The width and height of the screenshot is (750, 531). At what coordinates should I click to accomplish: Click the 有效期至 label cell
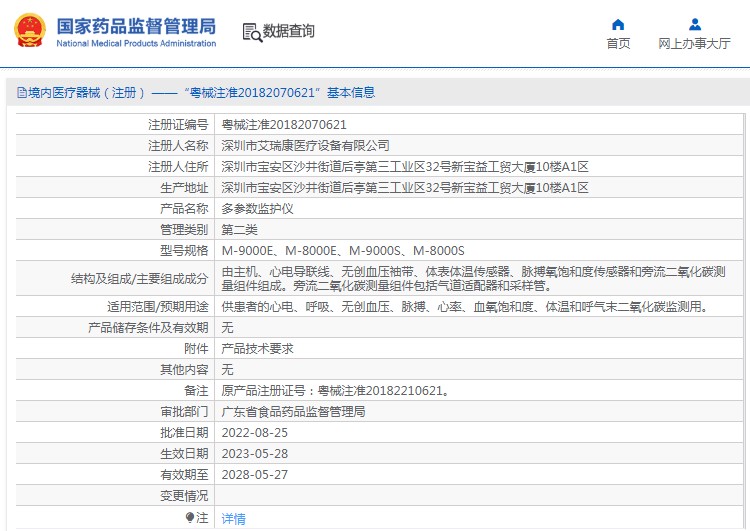pyautogui.click(x=115, y=475)
